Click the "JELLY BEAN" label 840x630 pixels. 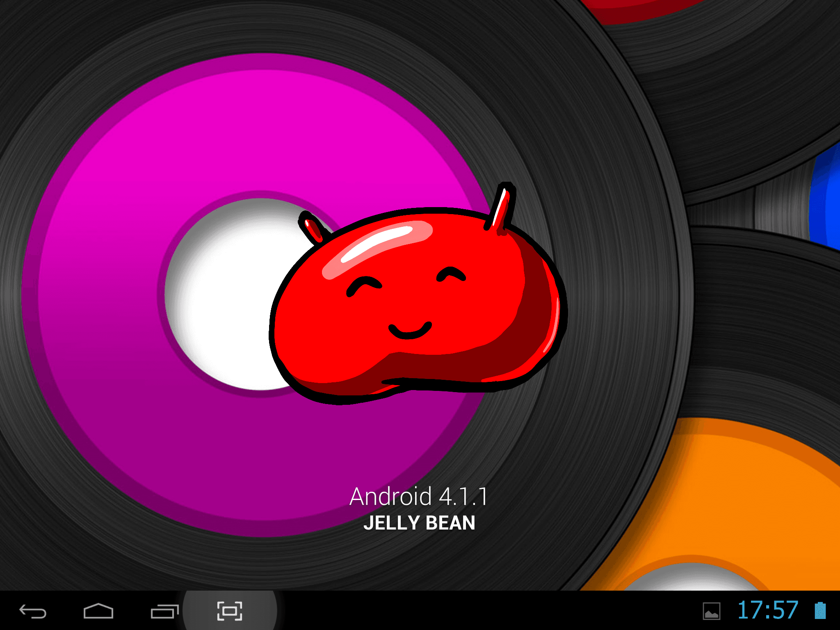419,523
